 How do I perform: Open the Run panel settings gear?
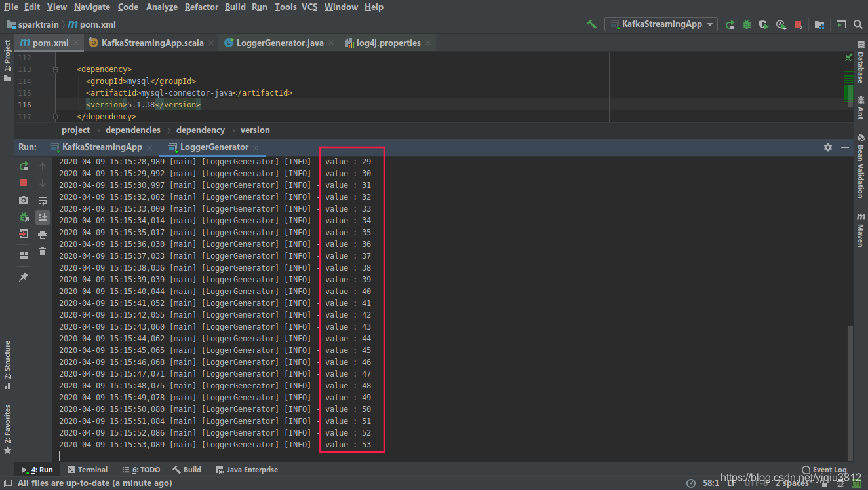[x=828, y=147]
